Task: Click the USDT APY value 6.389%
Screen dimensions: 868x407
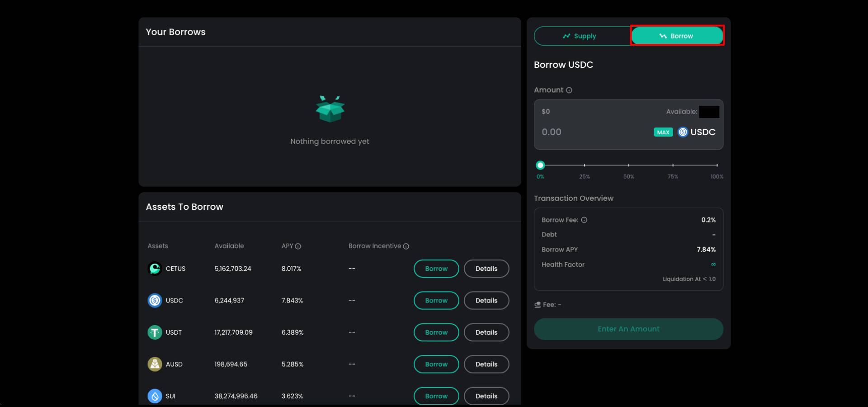Action: 292,332
